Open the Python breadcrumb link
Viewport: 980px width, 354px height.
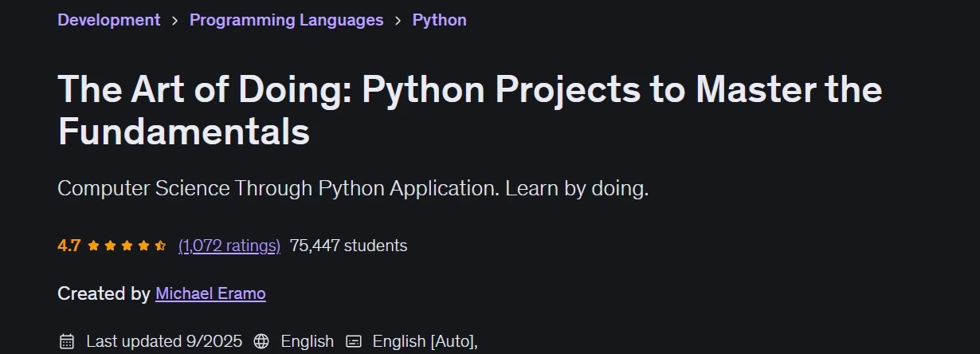pos(439,20)
